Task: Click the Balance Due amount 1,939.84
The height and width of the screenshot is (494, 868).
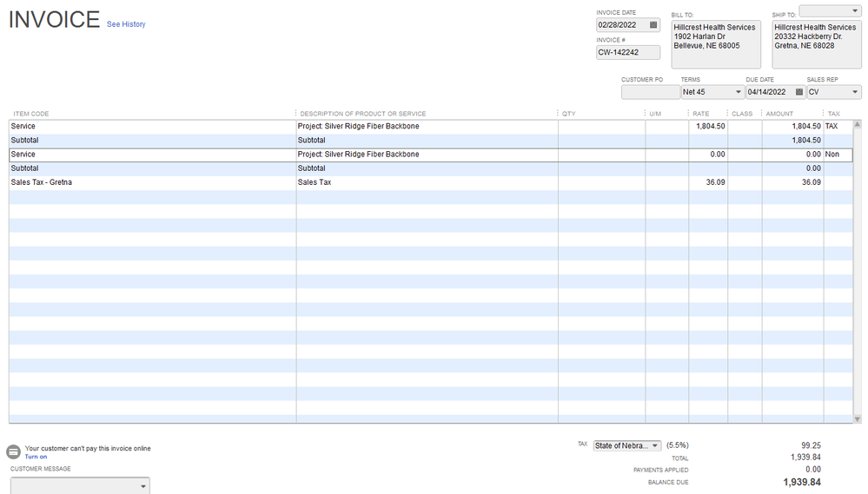Action: coord(802,483)
